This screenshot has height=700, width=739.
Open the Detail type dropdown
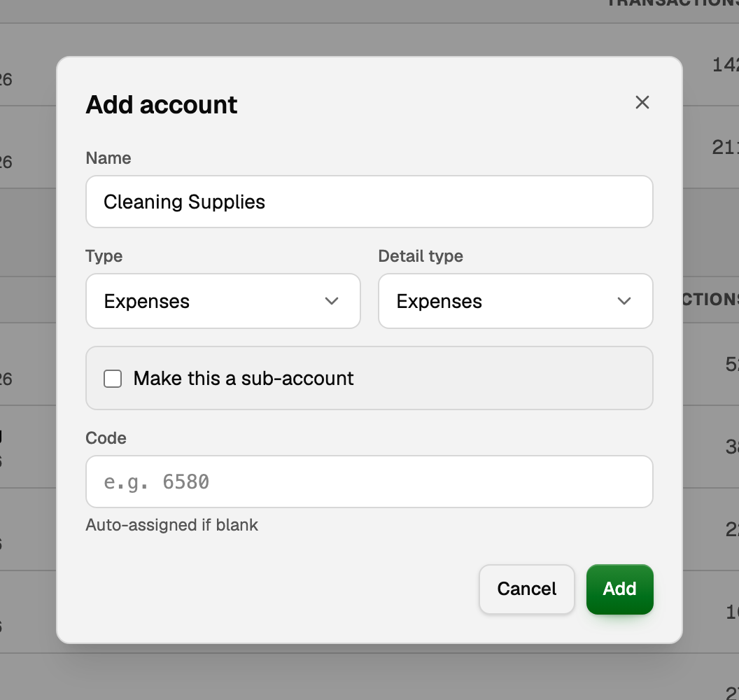(515, 301)
